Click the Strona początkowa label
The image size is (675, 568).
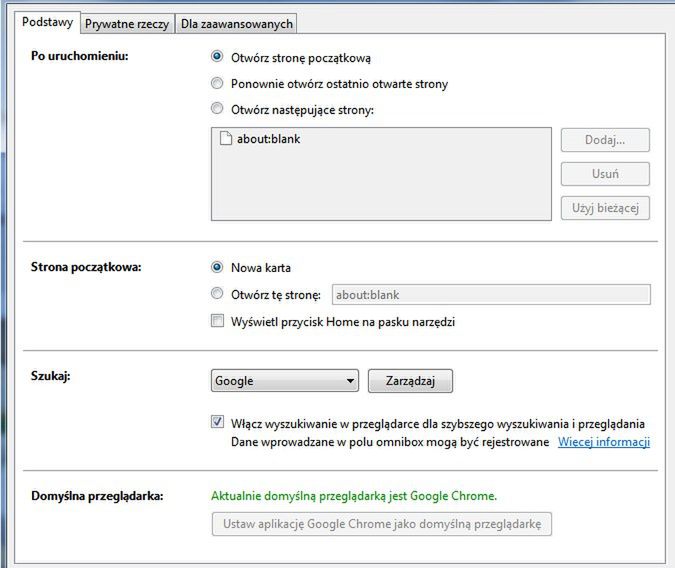coord(86,267)
